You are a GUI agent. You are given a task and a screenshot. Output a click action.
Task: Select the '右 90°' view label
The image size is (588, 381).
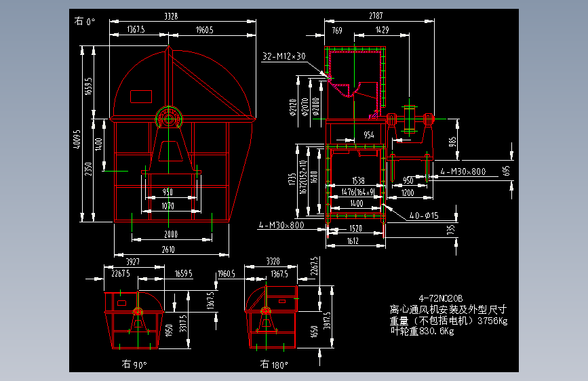coord(134,364)
